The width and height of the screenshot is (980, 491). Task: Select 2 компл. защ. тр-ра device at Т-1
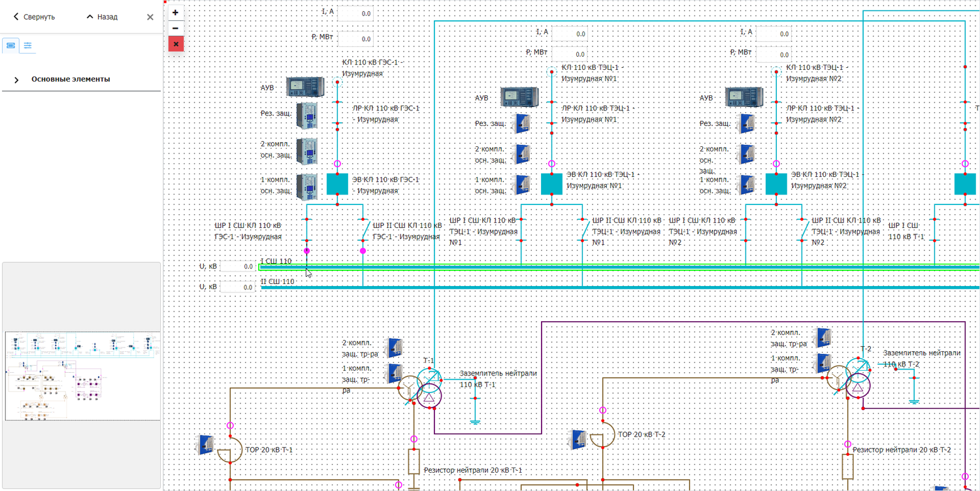(x=395, y=347)
